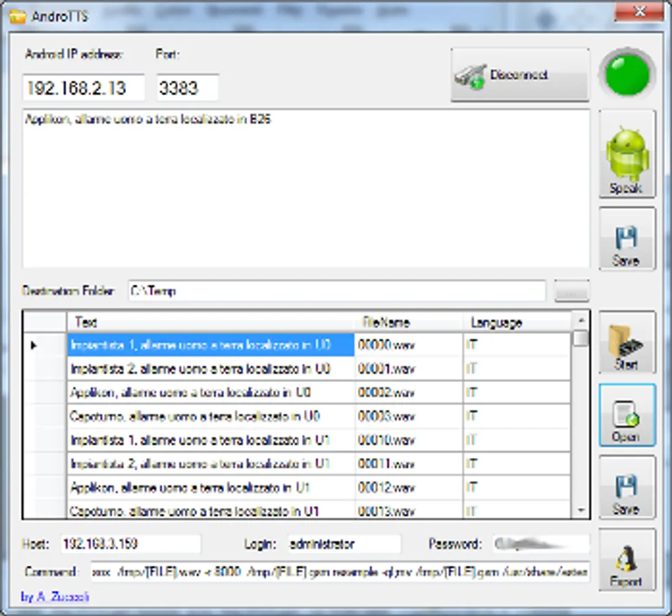
Task: Click the Disconnect button
Action: click(520, 75)
